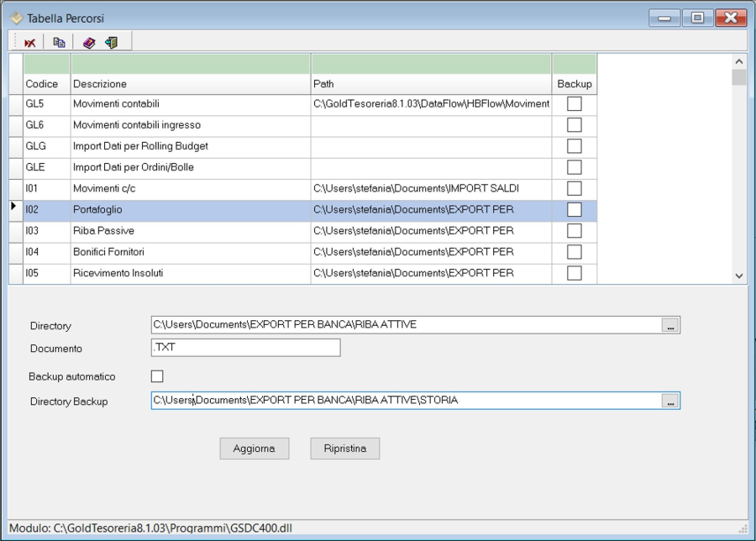
Task: Enable the Backup automatico checkbox
Action: (157, 376)
